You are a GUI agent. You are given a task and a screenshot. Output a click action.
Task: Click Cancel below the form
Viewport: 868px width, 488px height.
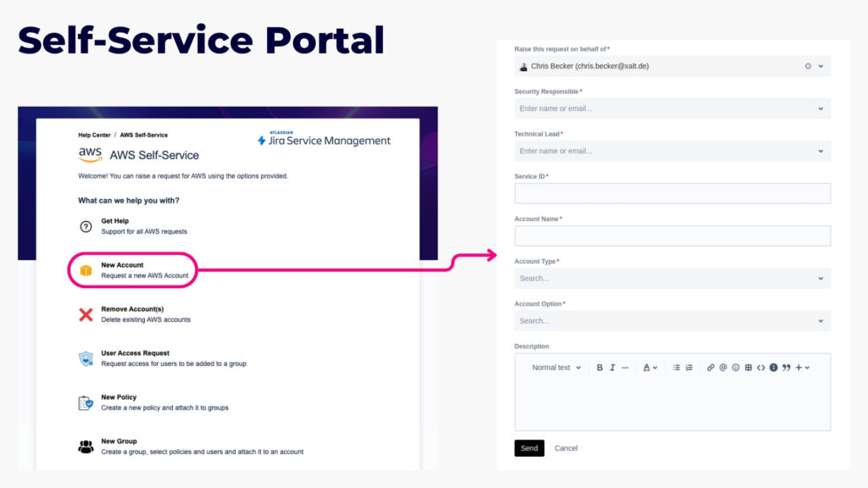click(x=565, y=448)
